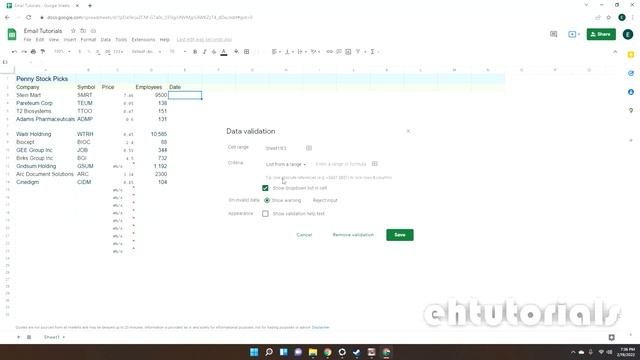
Task: Select the Reject input option
Action: click(325, 200)
